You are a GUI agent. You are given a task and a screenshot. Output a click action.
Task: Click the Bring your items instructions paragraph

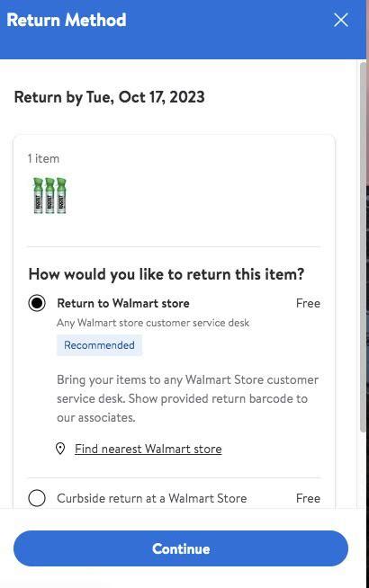click(x=188, y=398)
